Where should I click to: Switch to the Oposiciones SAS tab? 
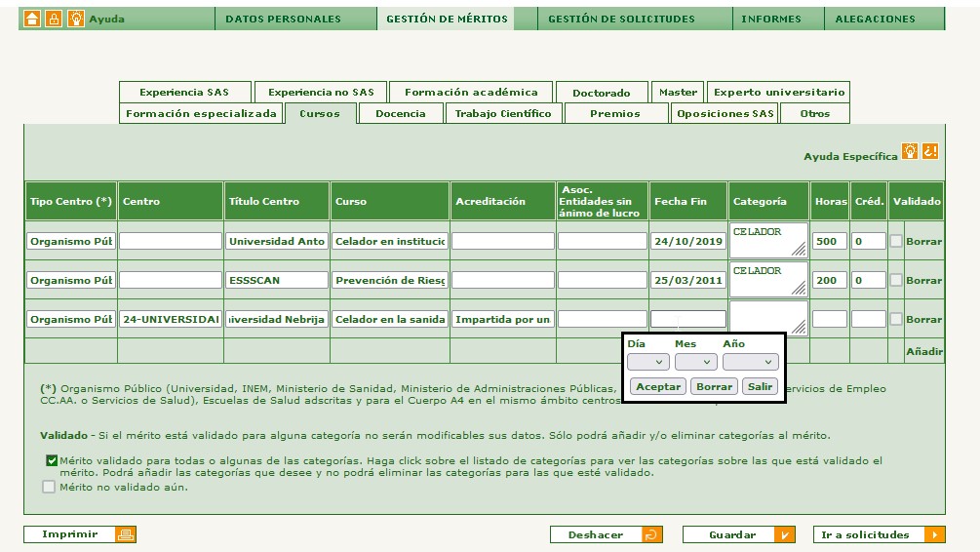pos(725,114)
